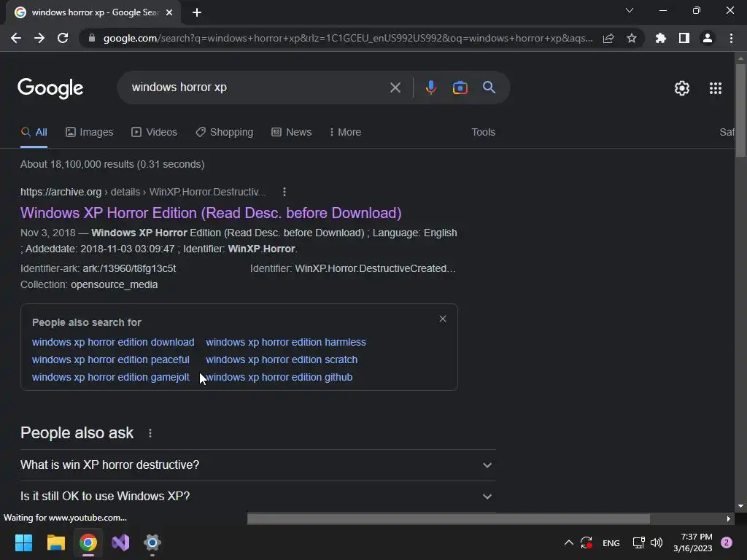Expand What is win XP horror destructive
The height and width of the screenshot is (560, 747).
pyautogui.click(x=258, y=464)
